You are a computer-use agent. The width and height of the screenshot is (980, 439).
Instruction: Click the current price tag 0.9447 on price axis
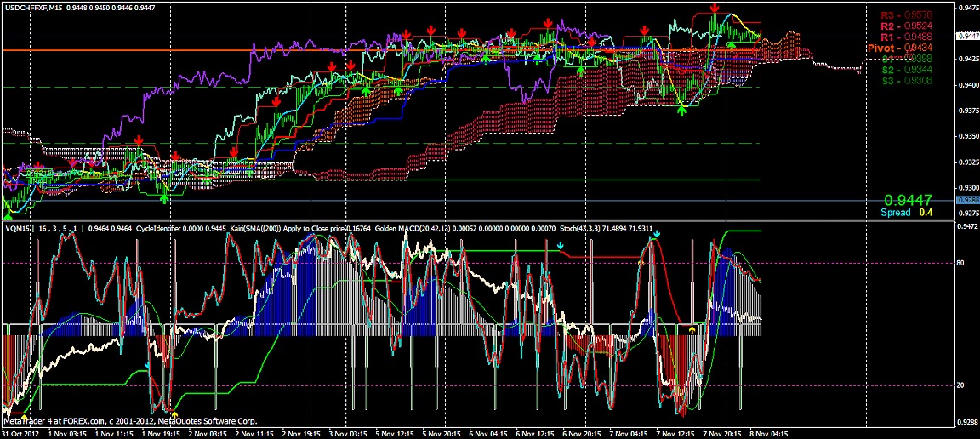click(967, 37)
